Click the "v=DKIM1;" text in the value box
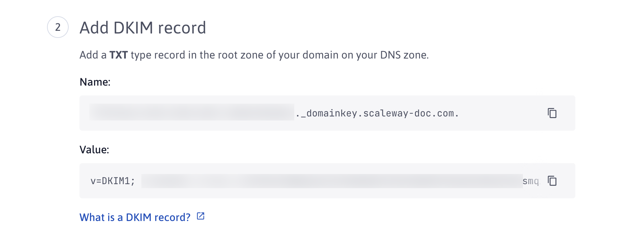644x241 pixels. point(113,181)
